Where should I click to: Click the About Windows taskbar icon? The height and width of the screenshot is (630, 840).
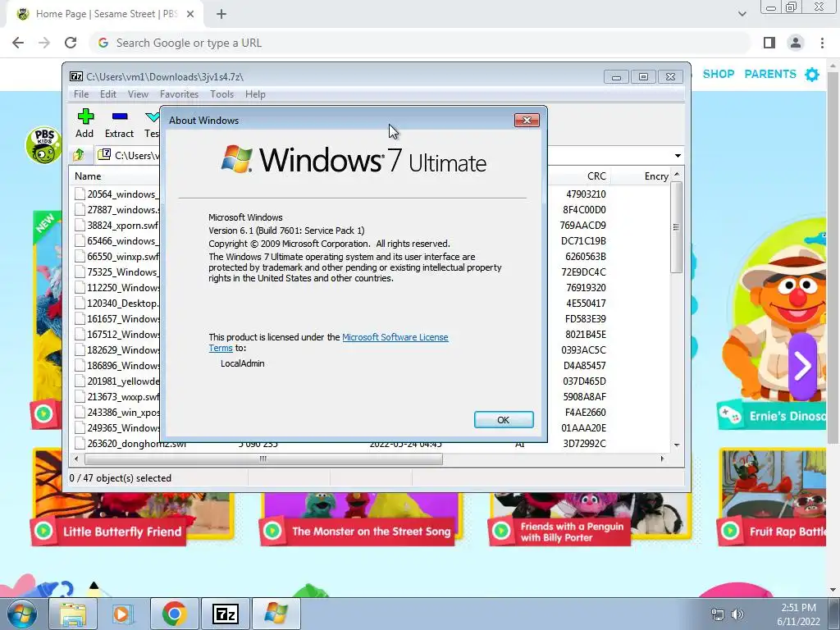pyautogui.click(x=276, y=614)
